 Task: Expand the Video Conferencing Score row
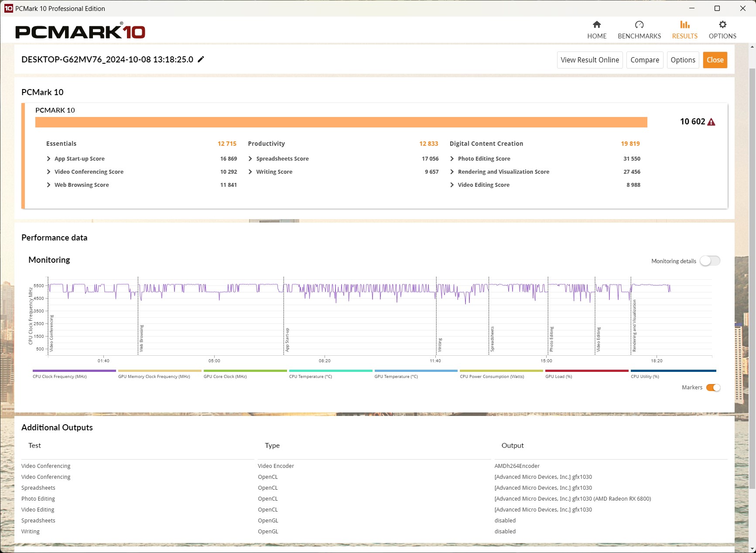tap(48, 172)
